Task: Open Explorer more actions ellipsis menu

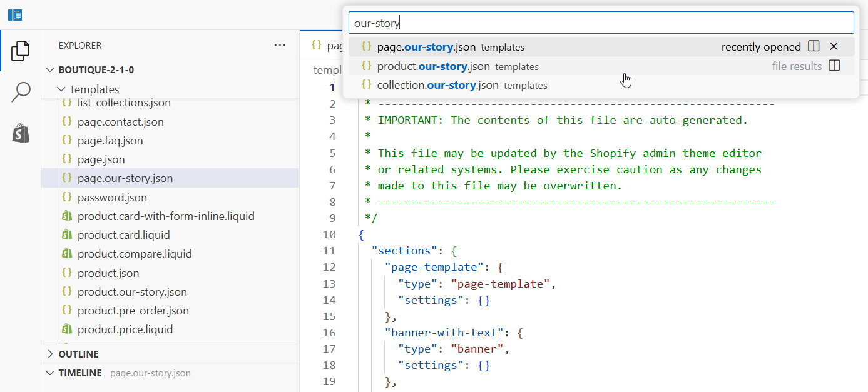Action: pyautogui.click(x=280, y=46)
